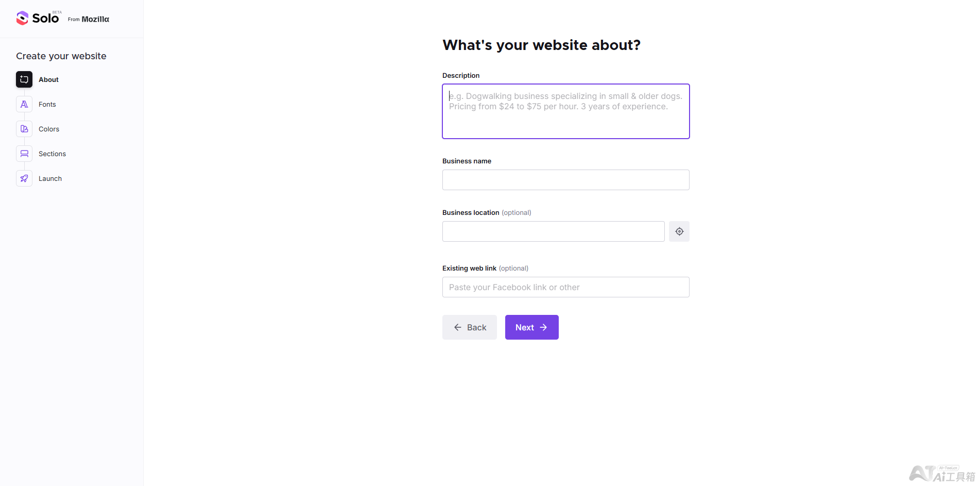Click the Business name field
Screen dimensions: 980x486
[565, 180]
